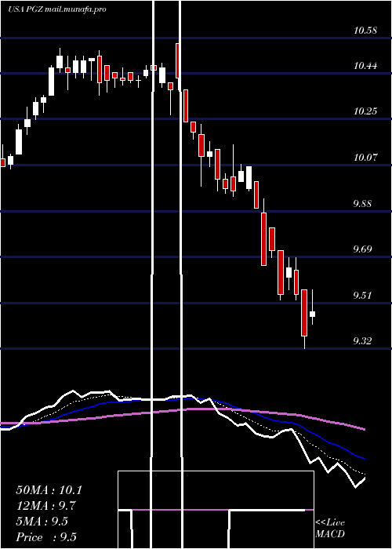Click the USA PGZ mail.munafa.pro title
This screenshot has height=549, width=392.
tap(57, 9)
